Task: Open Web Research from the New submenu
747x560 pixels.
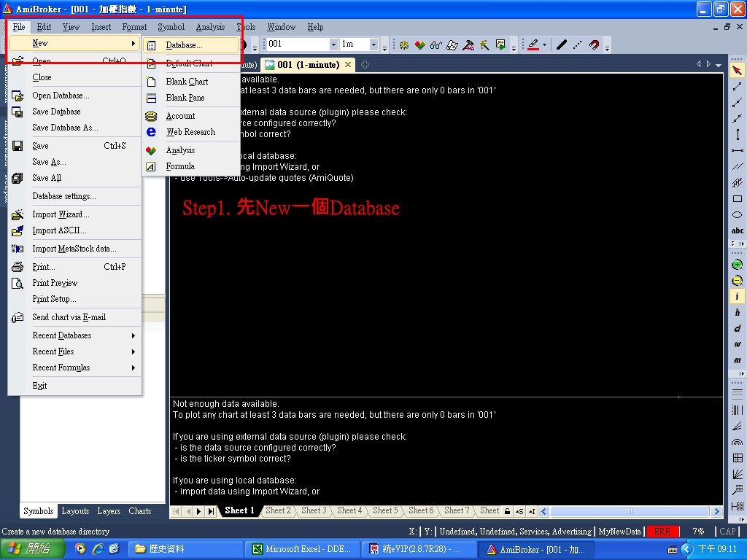Action: 191,132
